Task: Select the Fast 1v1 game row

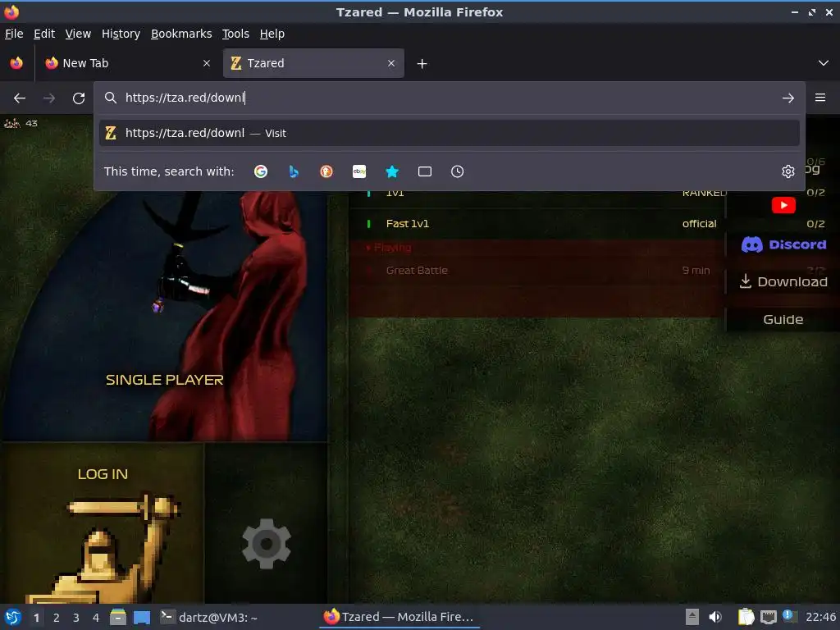Action: tap(536, 223)
